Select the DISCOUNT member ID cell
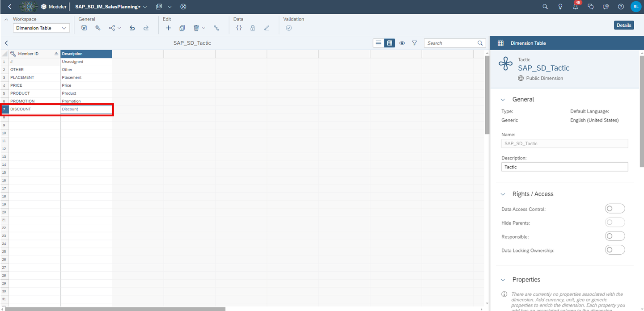 click(x=34, y=109)
